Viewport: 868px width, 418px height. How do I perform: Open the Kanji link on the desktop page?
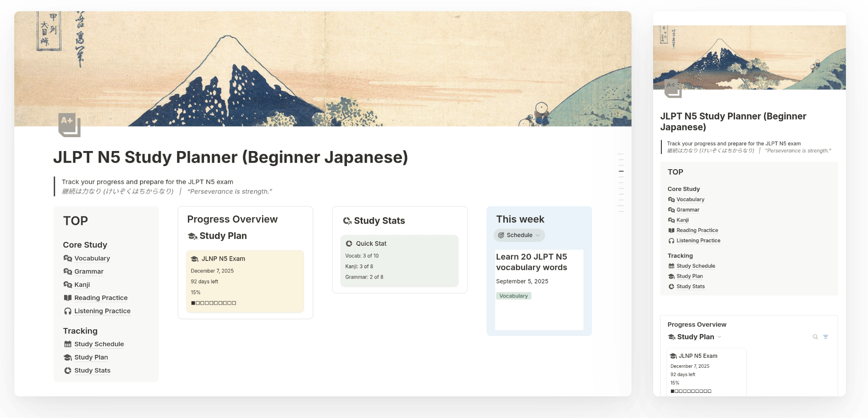point(82,285)
